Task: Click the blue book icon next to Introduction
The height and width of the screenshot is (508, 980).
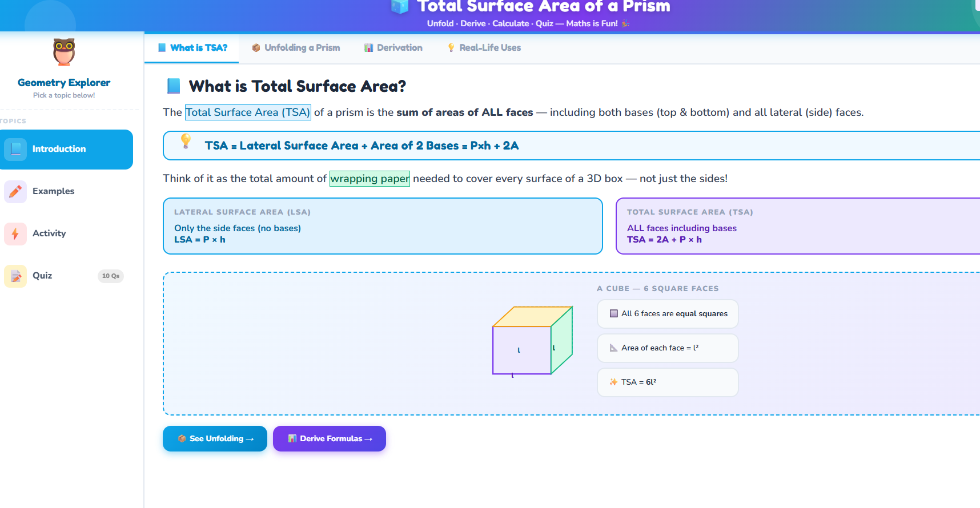Action: pyautogui.click(x=15, y=149)
